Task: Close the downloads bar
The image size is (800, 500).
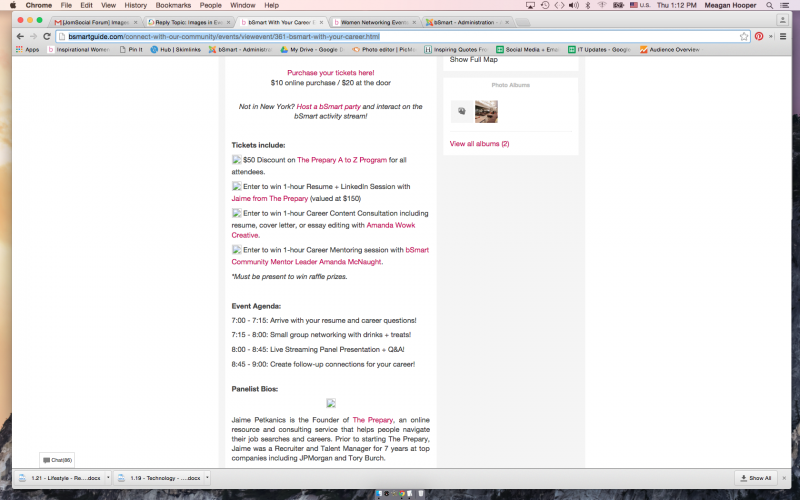Action: [x=784, y=478]
